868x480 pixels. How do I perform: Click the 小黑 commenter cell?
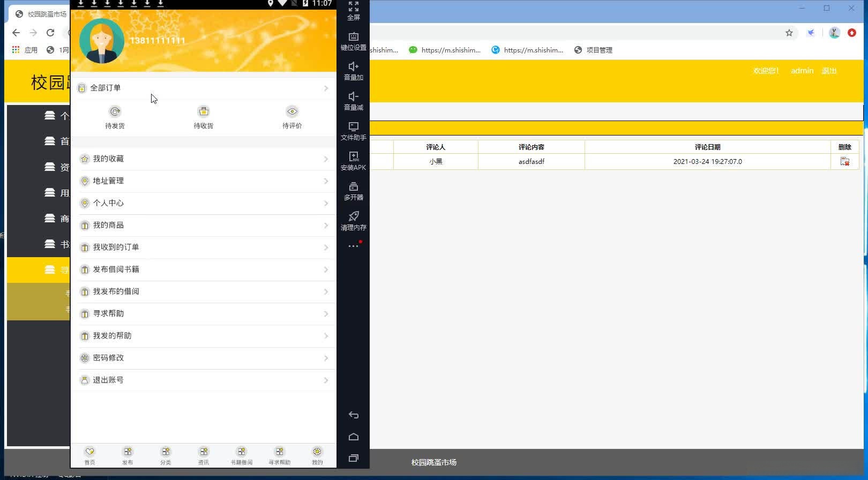pyautogui.click(x=436, y=161)
